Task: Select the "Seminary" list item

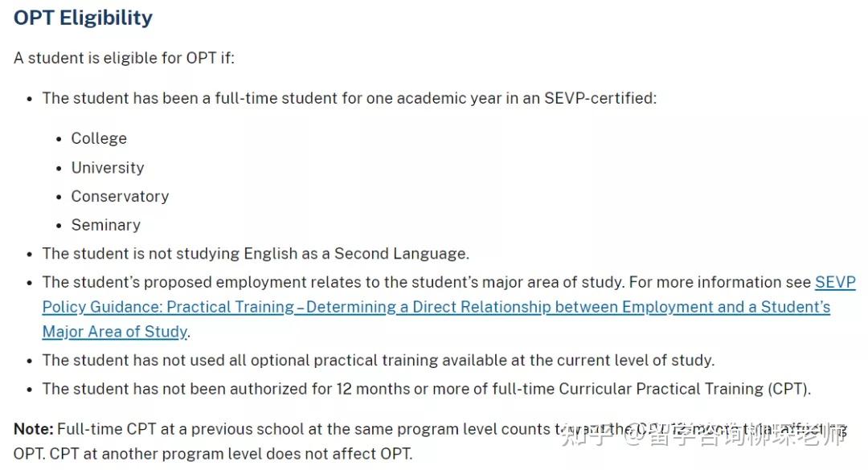Action: click(105, 225)
